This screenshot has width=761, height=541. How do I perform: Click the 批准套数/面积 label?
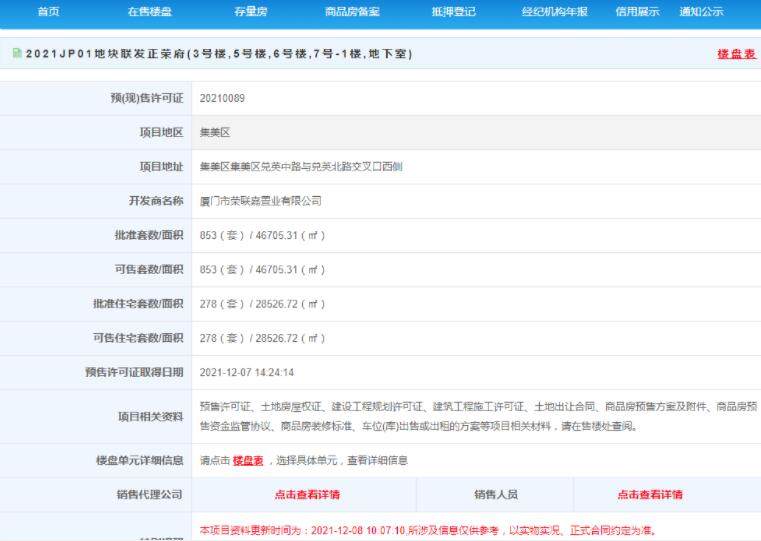tap(149, 235)
